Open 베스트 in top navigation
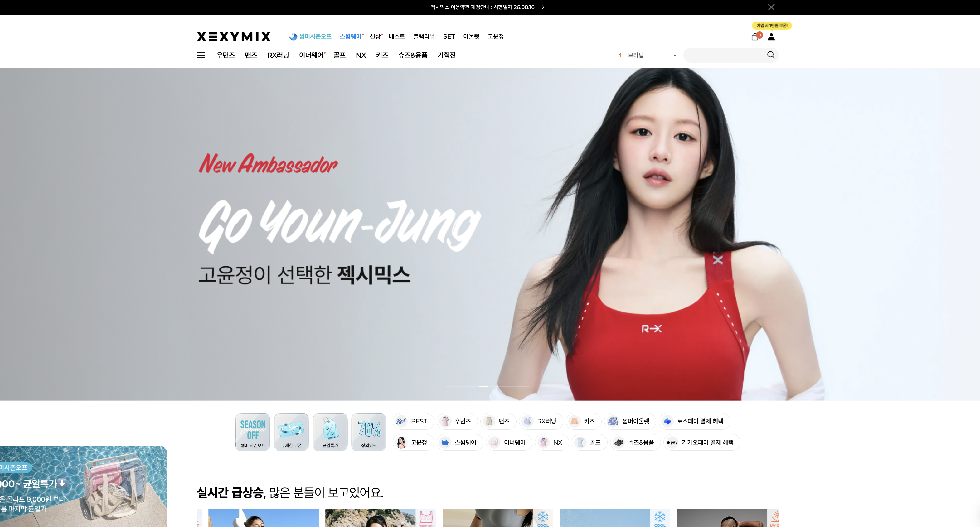Image resolution: width=980 pixels, height=527 pixels. coord(397,36)
